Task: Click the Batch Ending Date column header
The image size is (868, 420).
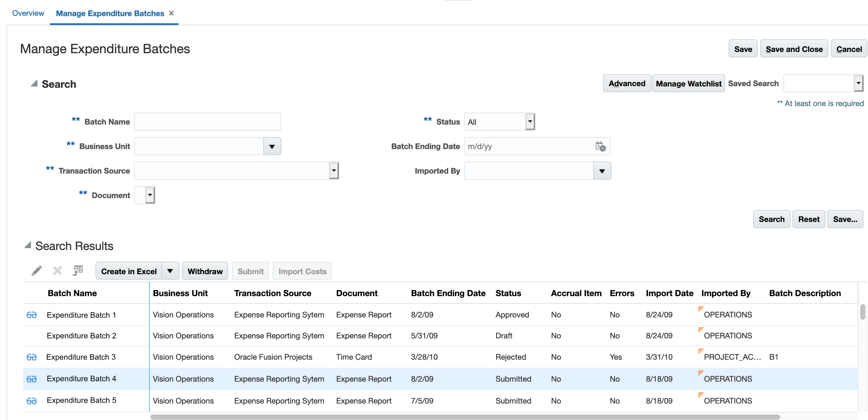Action: [448, 293]
